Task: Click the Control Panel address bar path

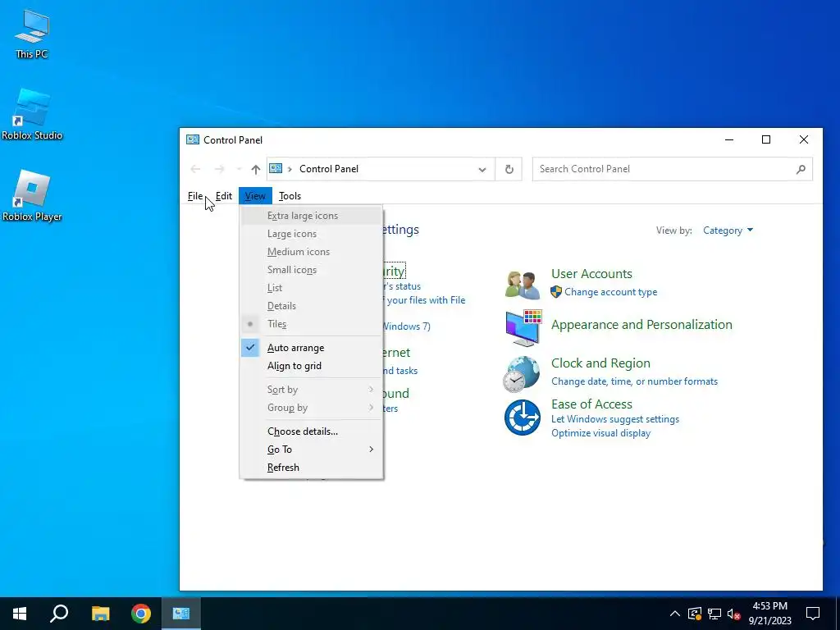Action: (x=328, y=169)
